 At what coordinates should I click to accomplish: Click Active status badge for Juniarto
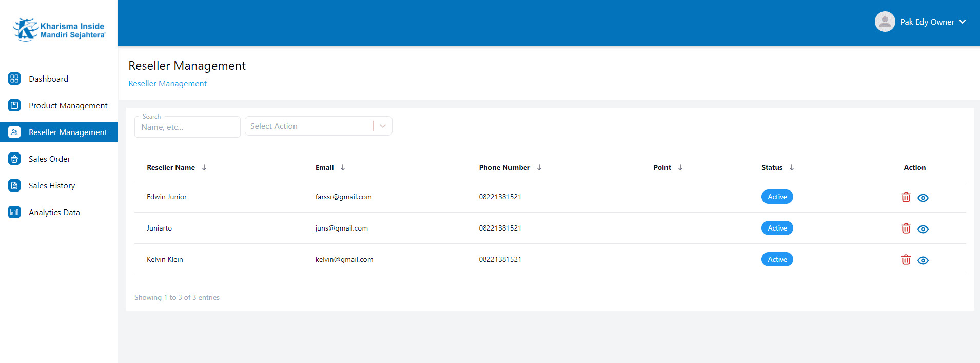coord(777,228)
